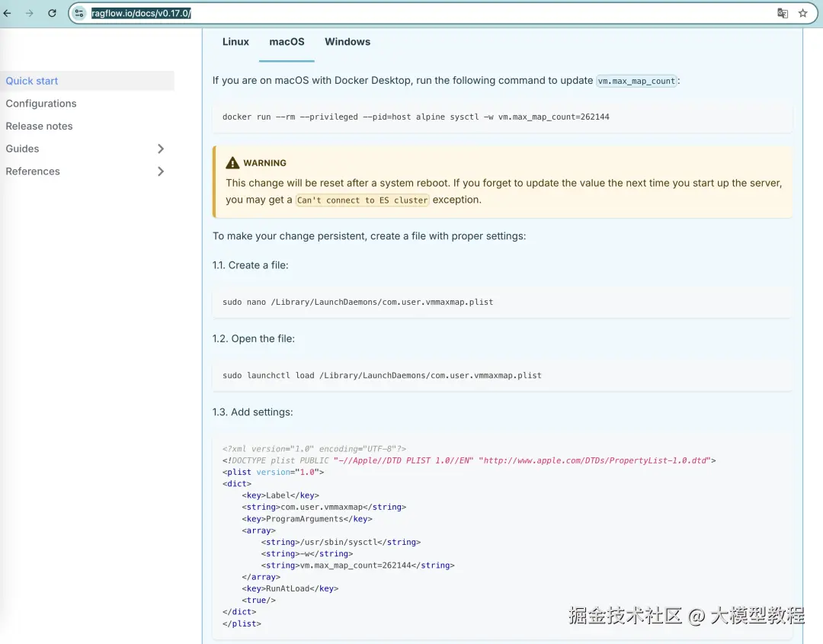The height and width of the screenshot is (644, 823).
Task: Open Release notes page
Action: (40, 126)
